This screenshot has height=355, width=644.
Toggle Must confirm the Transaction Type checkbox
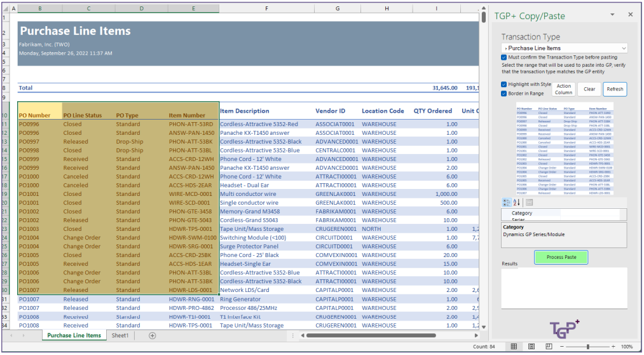click(504, 57)
